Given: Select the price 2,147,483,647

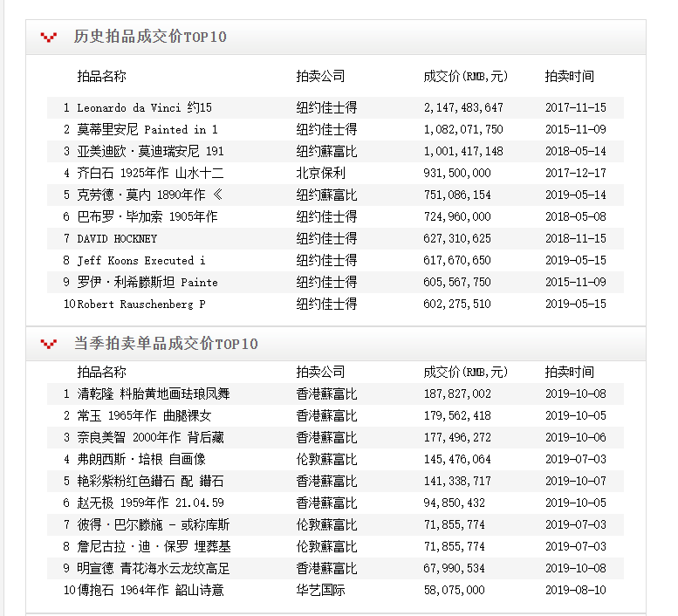Looking at the screenshot, I should (x=463, y=107).
